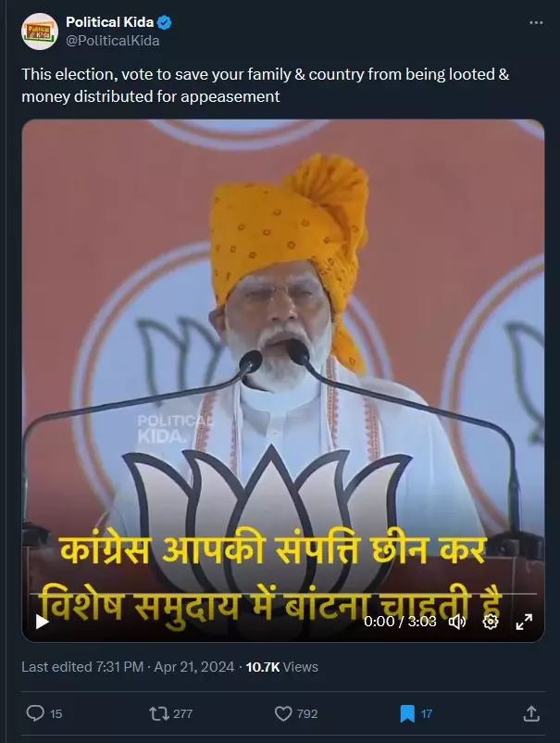Click the 277 repost count
Viewport: 560px width, 743px height.
(182, 713)
